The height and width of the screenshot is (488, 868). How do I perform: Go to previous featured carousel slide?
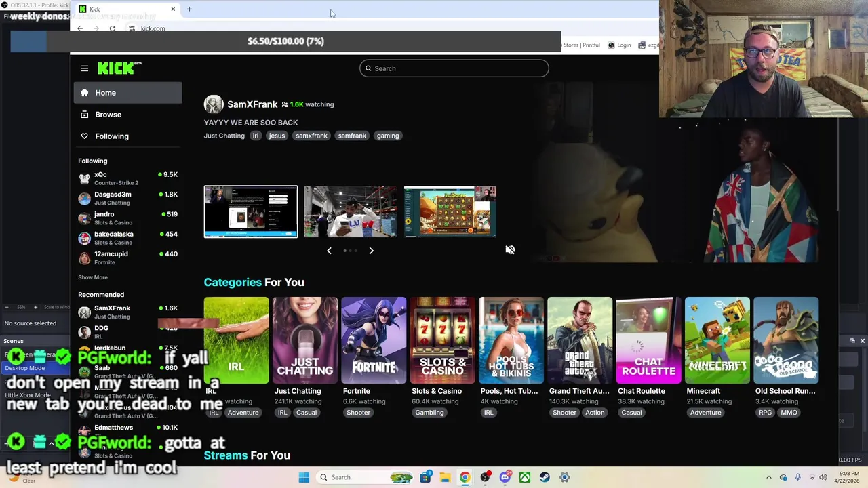329,251
